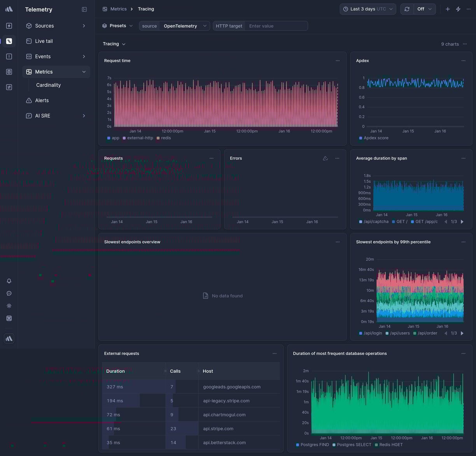The width and height of the screenshot is (476, 456).
Task: Collapse the sidebar using the panel icon
Action: 84,9
